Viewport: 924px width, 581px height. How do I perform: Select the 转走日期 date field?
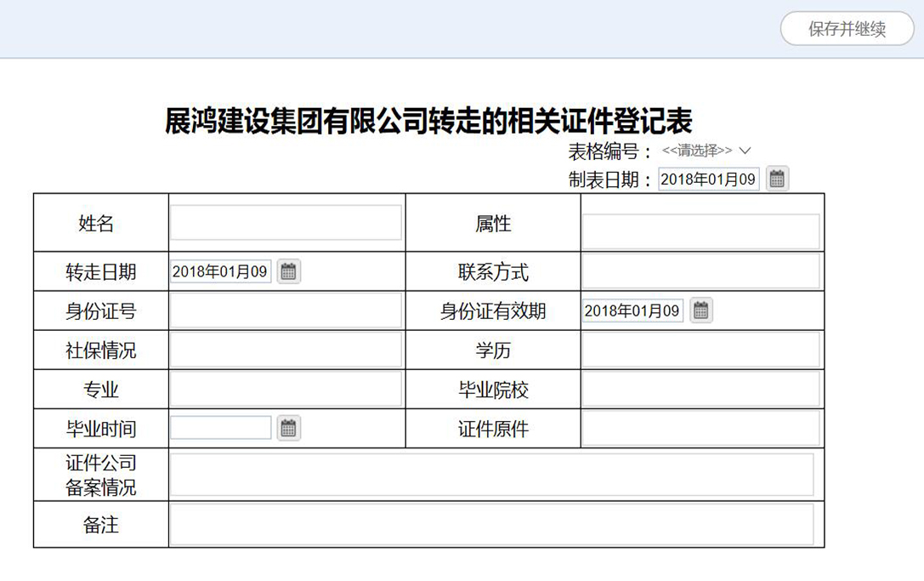pos(221,272)
